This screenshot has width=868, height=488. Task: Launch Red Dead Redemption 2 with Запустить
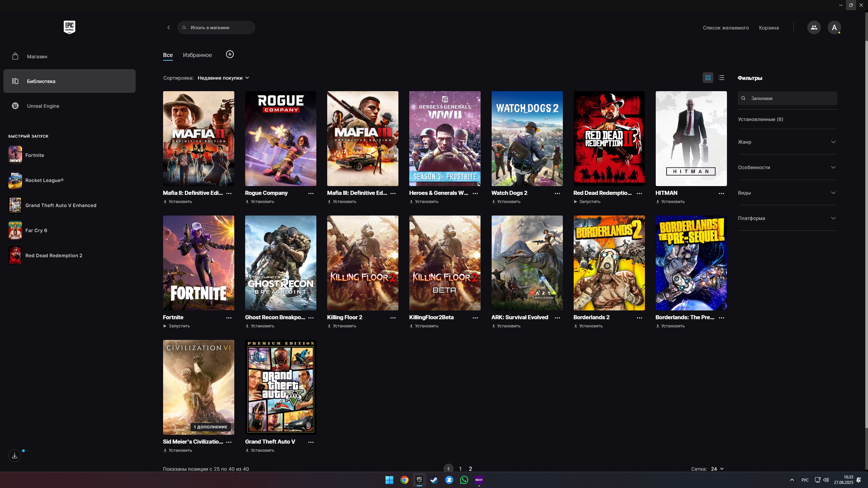pyautogui.click(x=587, y=202)
